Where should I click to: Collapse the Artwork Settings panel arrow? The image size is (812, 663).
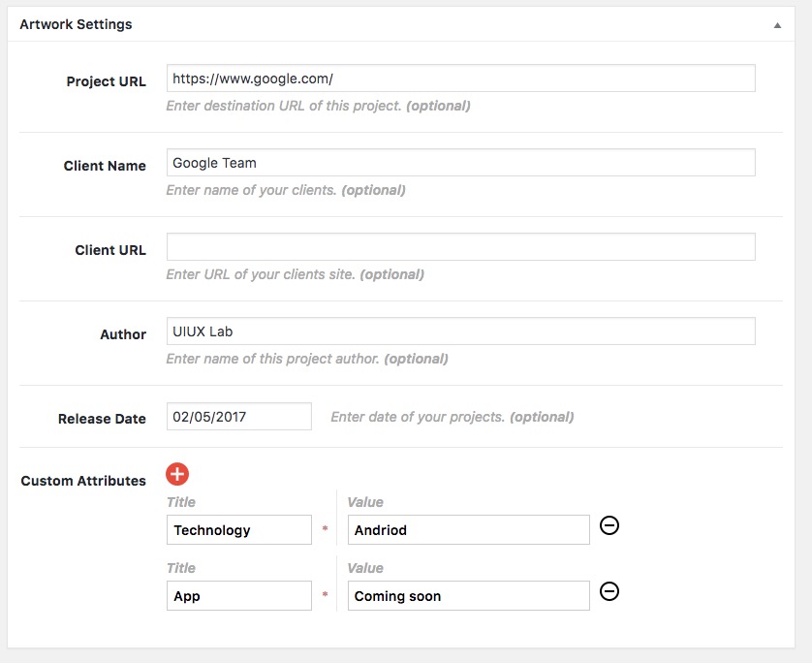777,25
